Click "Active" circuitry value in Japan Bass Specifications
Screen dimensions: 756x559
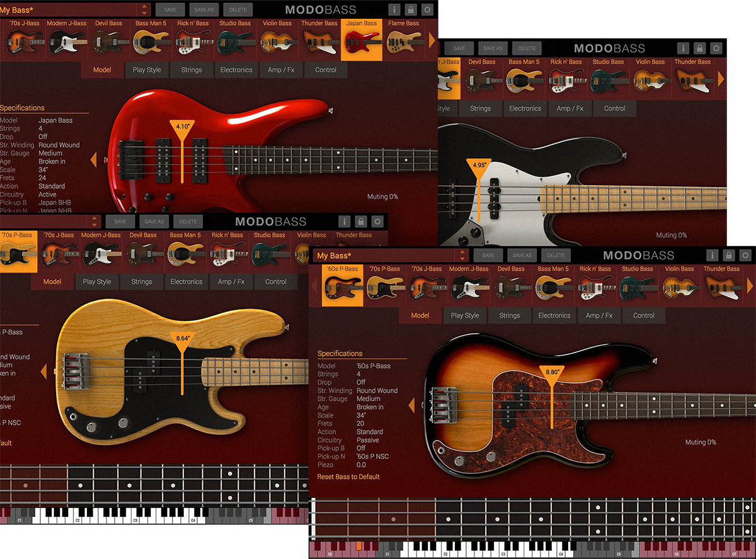48,195
